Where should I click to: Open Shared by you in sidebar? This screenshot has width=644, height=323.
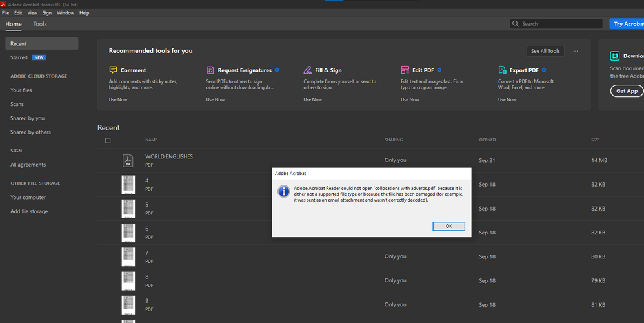click(28, 118)
